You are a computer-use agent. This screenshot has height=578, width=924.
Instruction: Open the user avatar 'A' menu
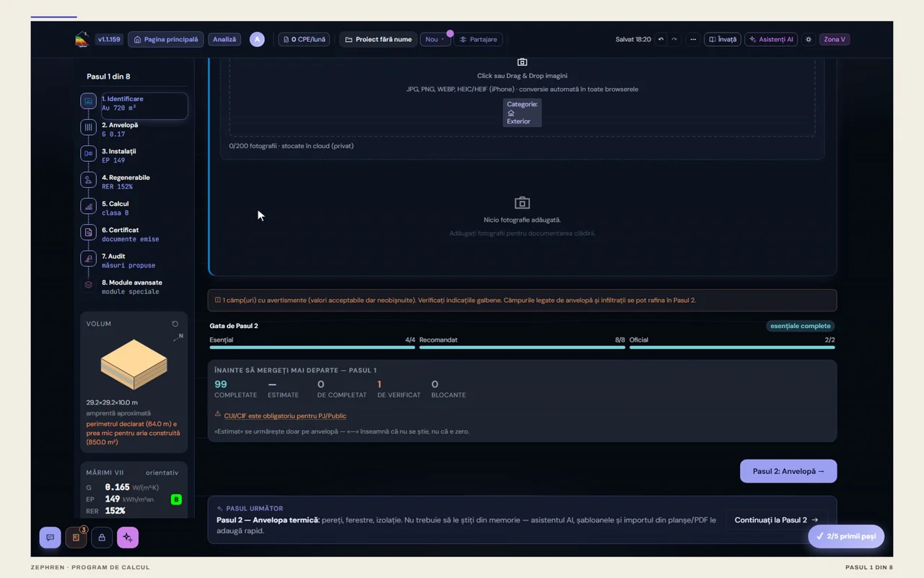[x=257, y=40]
